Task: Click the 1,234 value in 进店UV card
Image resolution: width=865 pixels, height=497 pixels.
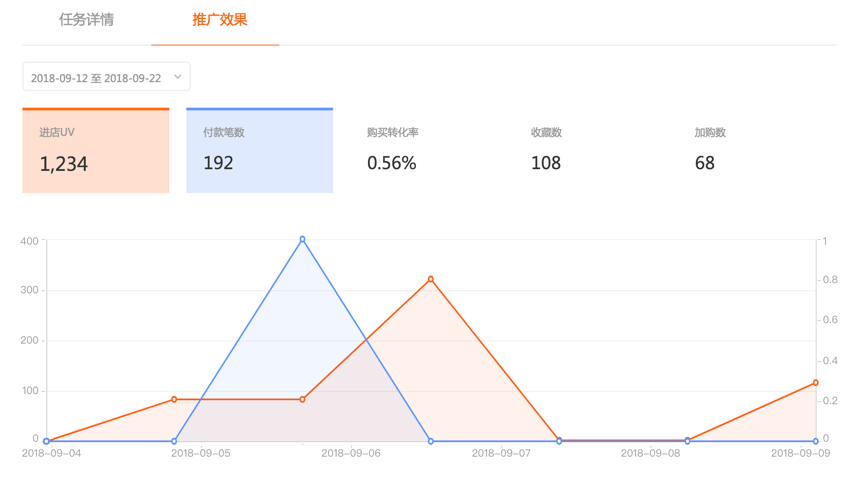Action: click(63, 164)
